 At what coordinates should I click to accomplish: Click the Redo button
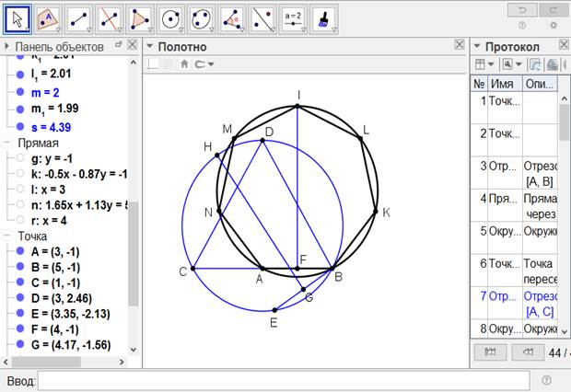point(554,10)
